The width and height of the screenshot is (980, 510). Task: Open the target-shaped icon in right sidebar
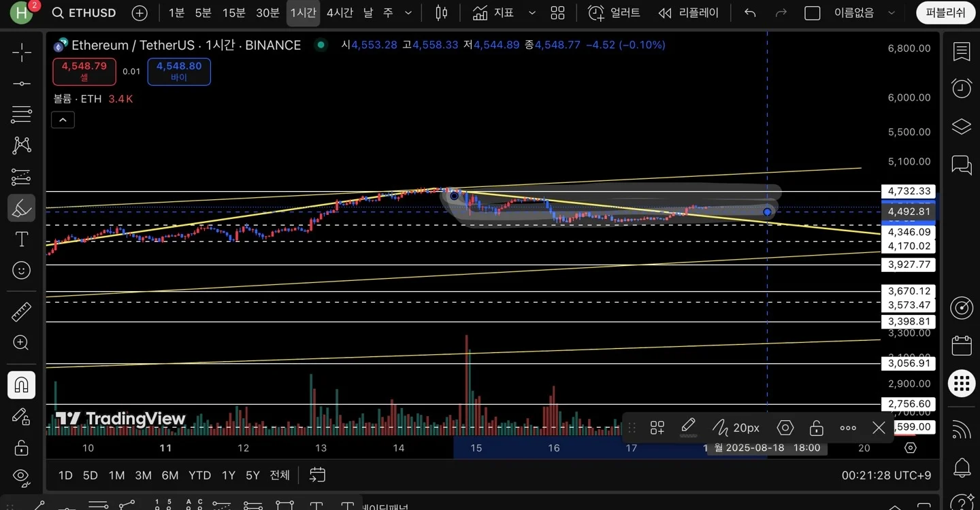962,308
